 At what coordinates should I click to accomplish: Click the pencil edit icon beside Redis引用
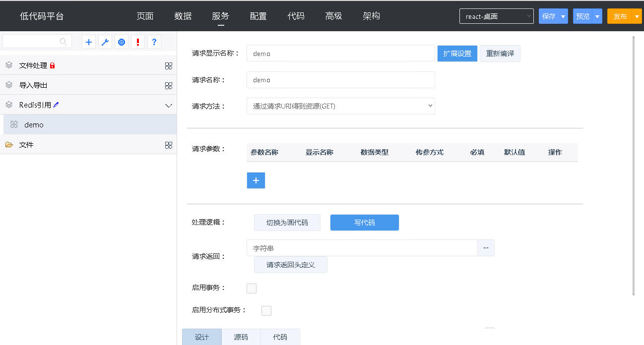click(x=56, y=105)
